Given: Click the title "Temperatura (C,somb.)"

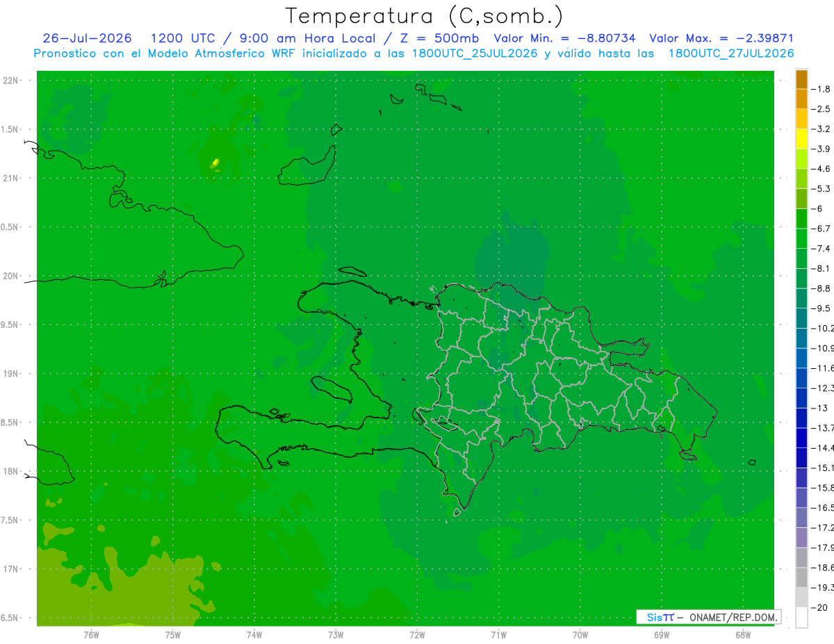Looking at the screenshot, I should (424, 16).
